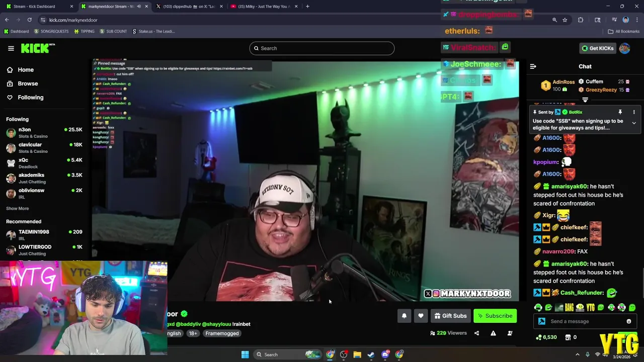Open the Browse sidebar item
The image size is (644, 362).
point(28,83)
